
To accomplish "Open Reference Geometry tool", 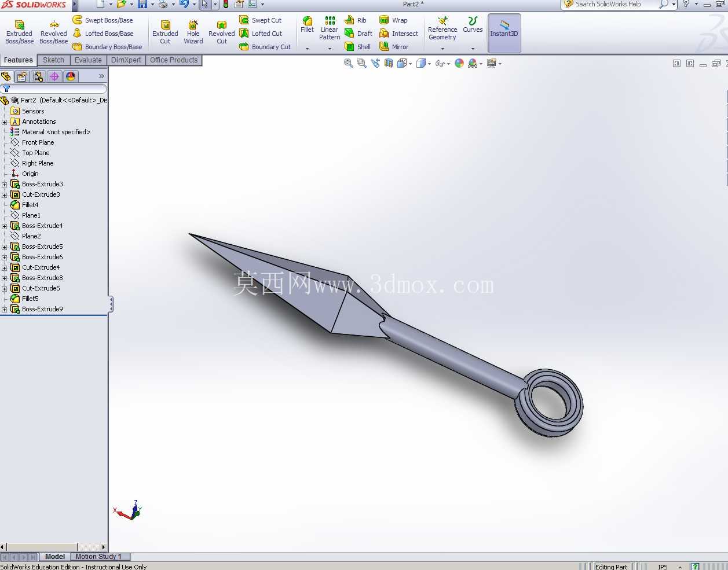I will point(442,28).
